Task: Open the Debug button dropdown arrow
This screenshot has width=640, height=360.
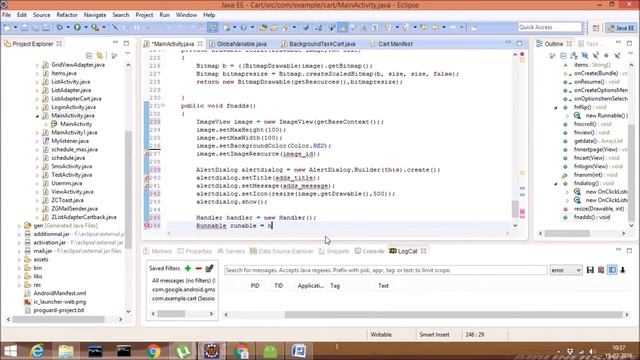Action: tap(68, 27)
